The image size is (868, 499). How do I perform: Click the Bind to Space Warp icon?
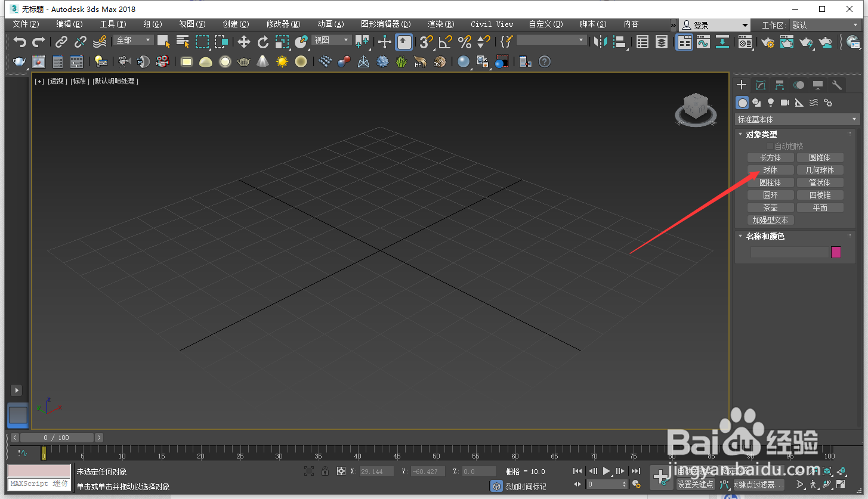coord(100,42)
